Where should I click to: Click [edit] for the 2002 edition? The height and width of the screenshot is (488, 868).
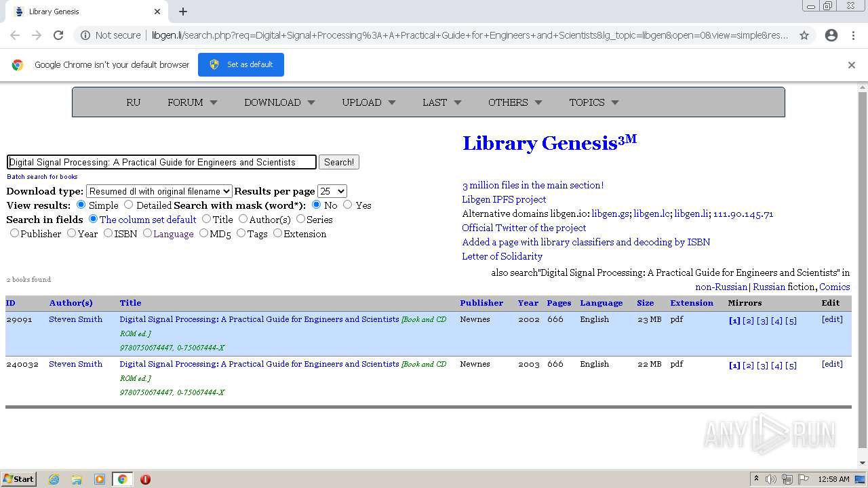832,319
